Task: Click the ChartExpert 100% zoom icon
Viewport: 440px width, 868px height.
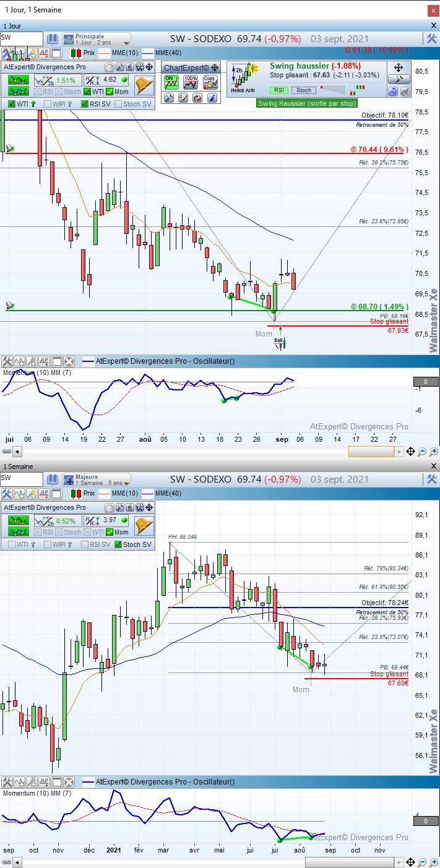Action: coord(191,81)
